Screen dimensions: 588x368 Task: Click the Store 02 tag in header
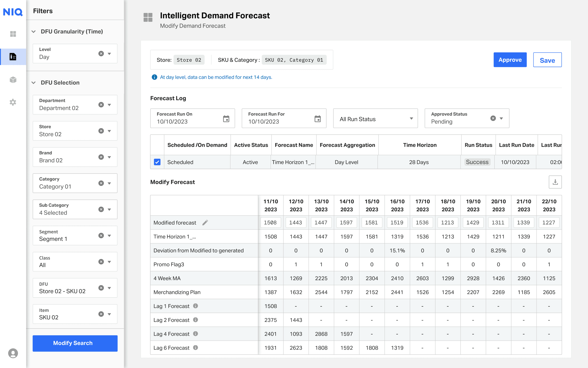(189, 60)
